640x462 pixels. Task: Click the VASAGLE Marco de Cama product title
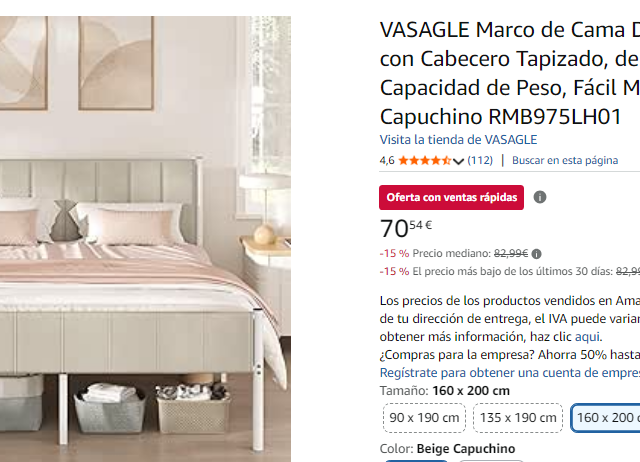coord(510,73)
